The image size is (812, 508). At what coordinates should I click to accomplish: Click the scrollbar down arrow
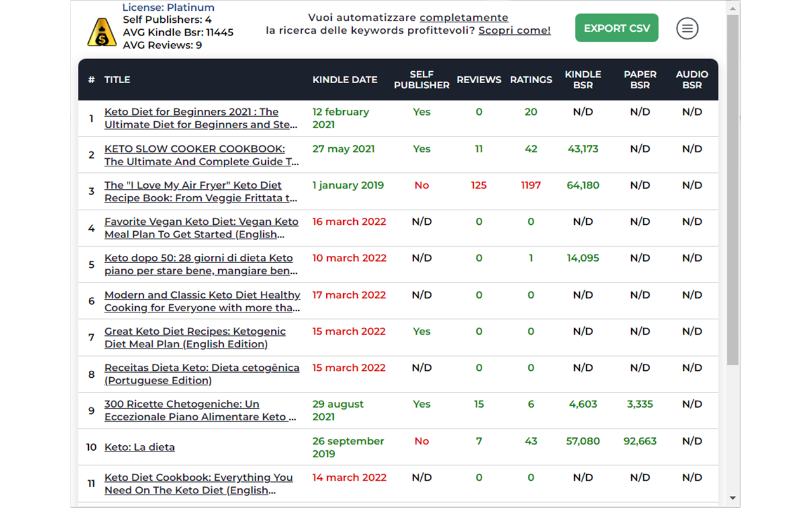pyautogui.click(x=733, y=498)
